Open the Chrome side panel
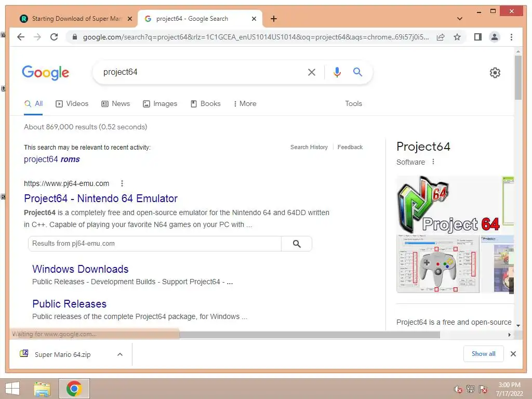Image resolution: width=532 pixels, height=399 pixels. 478,37
